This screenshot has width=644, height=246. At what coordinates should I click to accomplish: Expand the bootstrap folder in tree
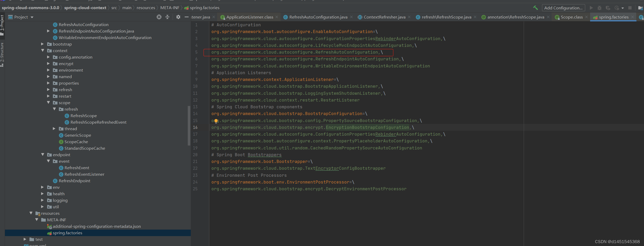(x=42, y=44)
